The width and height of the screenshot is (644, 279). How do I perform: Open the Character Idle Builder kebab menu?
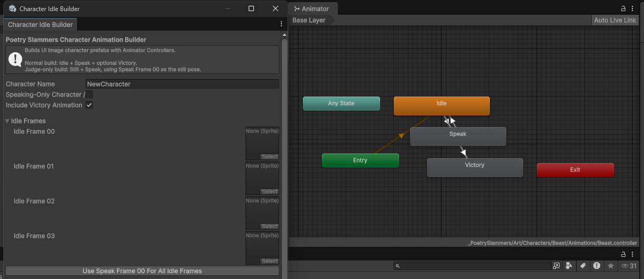pyautogui.click(x=281, y=24)
